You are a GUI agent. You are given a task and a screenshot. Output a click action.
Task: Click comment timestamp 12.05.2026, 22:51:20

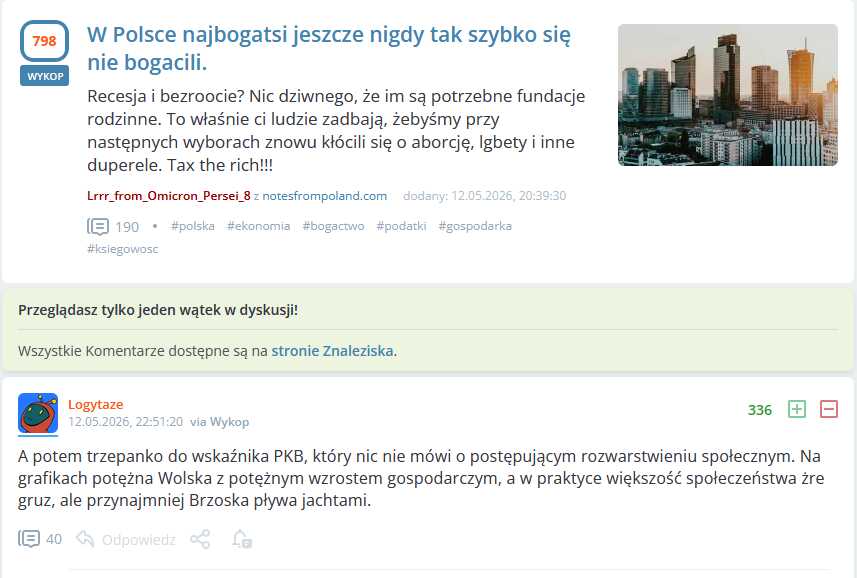coord(126,422)
